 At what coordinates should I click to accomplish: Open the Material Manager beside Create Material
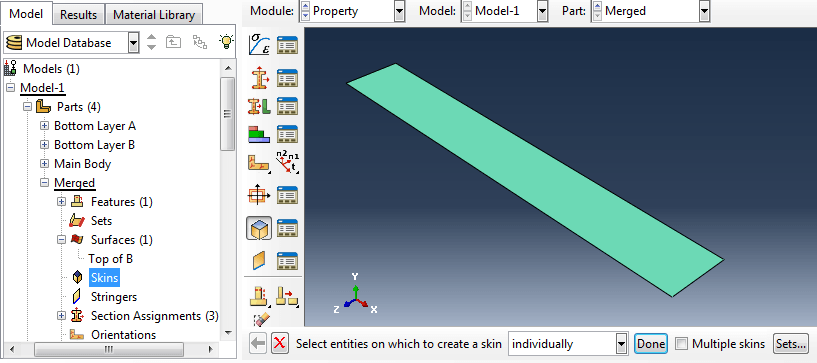coord(287,45)
